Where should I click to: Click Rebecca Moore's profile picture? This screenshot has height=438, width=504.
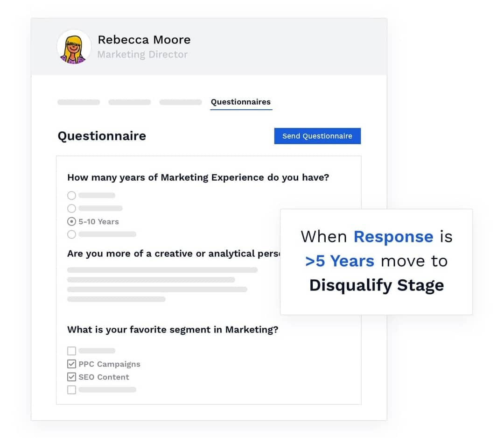[x=74, y=47]
